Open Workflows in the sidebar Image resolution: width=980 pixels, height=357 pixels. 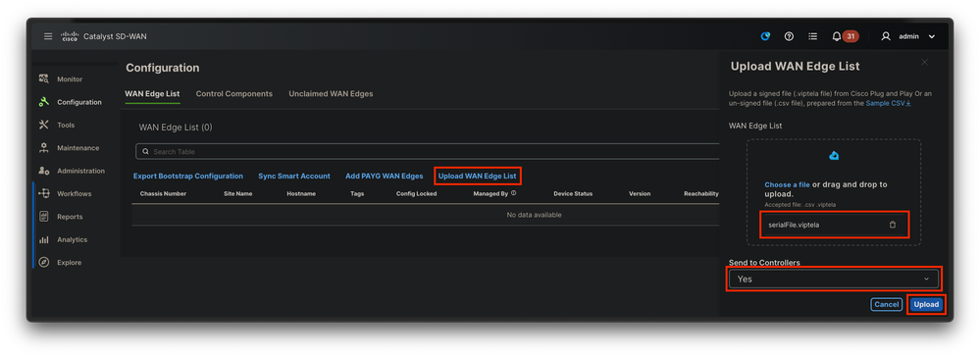pyautogui.click(x=74, y=194)
